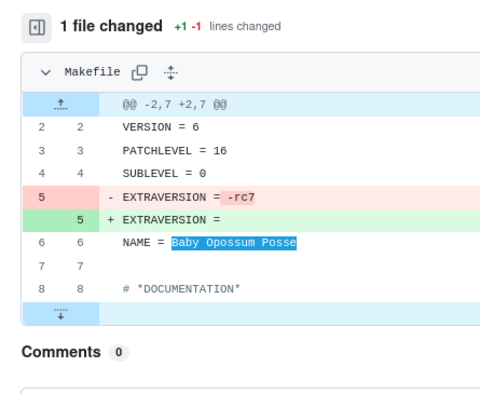Viewport: 480px width, 394px height.
Task: Click the Makefile filename link
Action: tap(92, 72)
